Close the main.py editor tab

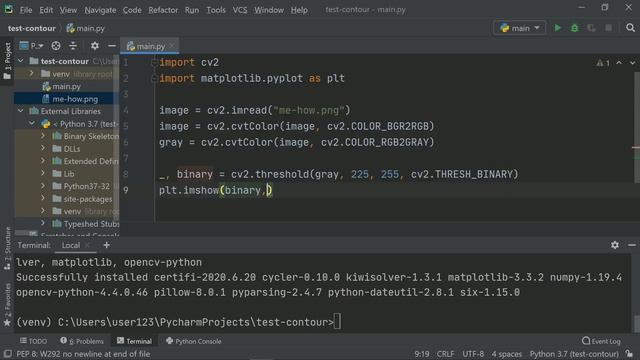coord(172,46)
